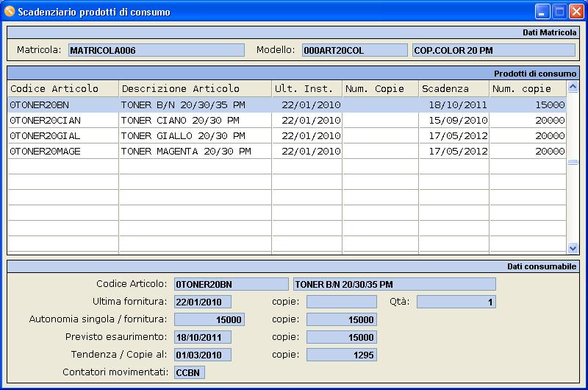Image resolution: width=588 pixels, height=390 pixels.
Task: Click description TONER B/N 20/30/35 PM in table
Action: point(183,104)
